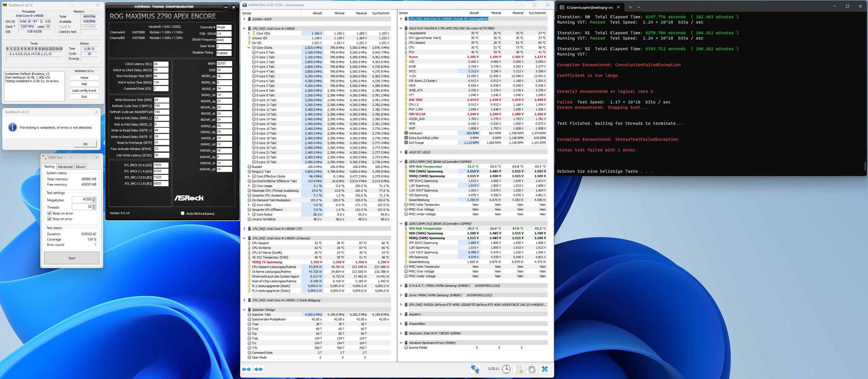The height and width of the screenshot is (379, 868).
Task: Collapse CPU [#0] Intel Core i9-14900K group
Action: pos(245,29)
